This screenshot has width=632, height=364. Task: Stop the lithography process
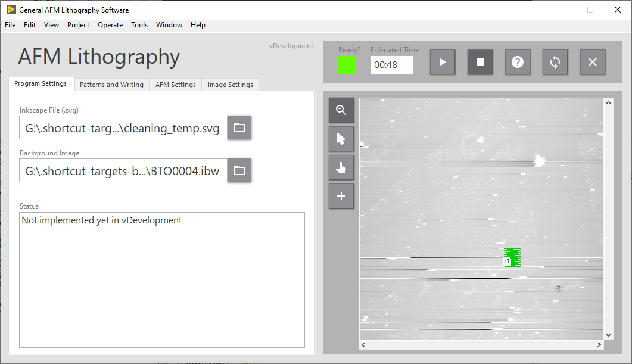(x=480, y=61)
